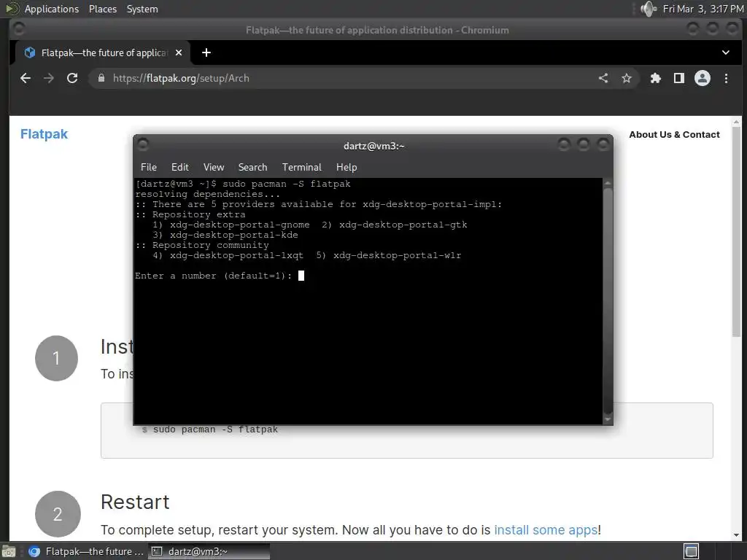Open the About Us & Contact link
This screenshot has height=560, width=747.
click(x=674, y=135)
